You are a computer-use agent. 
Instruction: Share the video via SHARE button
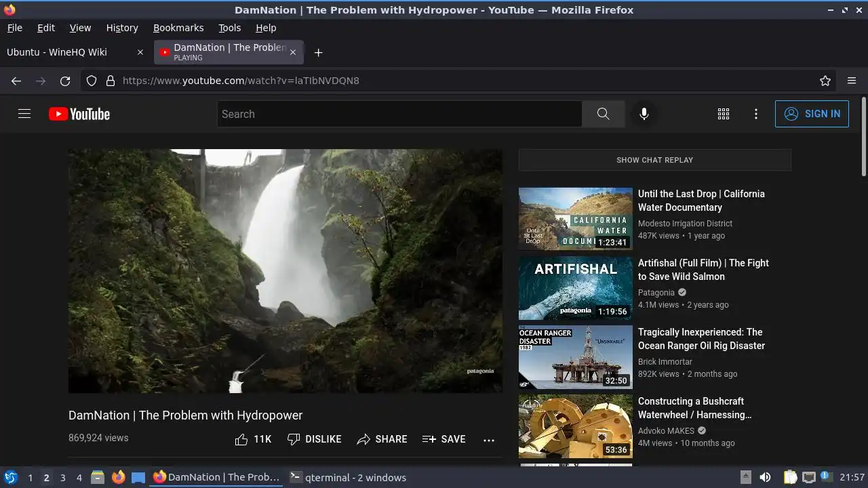(x=382, y=439)
